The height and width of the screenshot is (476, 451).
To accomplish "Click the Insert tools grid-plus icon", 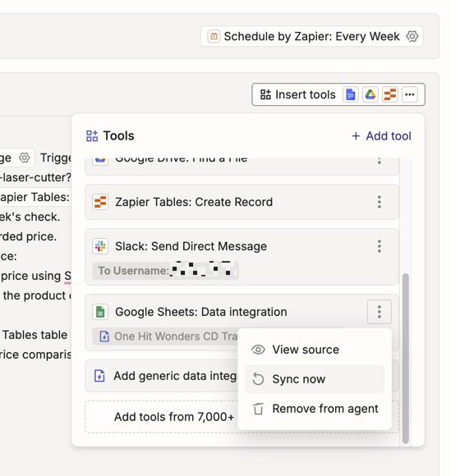I will coord(265,94).
